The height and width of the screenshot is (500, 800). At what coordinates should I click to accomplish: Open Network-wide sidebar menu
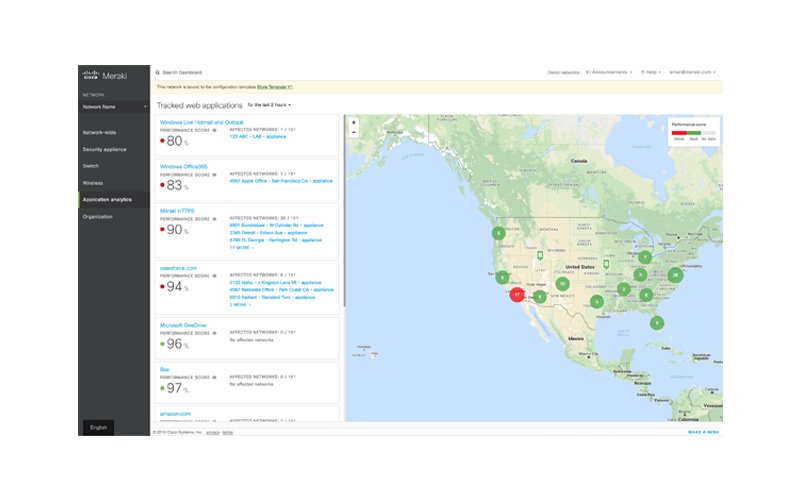coord(99,132)
